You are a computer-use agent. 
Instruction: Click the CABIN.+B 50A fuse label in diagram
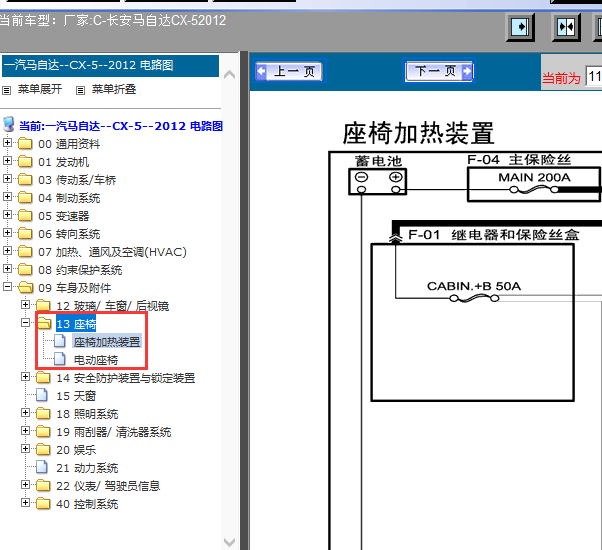click(x=474, y=286)
